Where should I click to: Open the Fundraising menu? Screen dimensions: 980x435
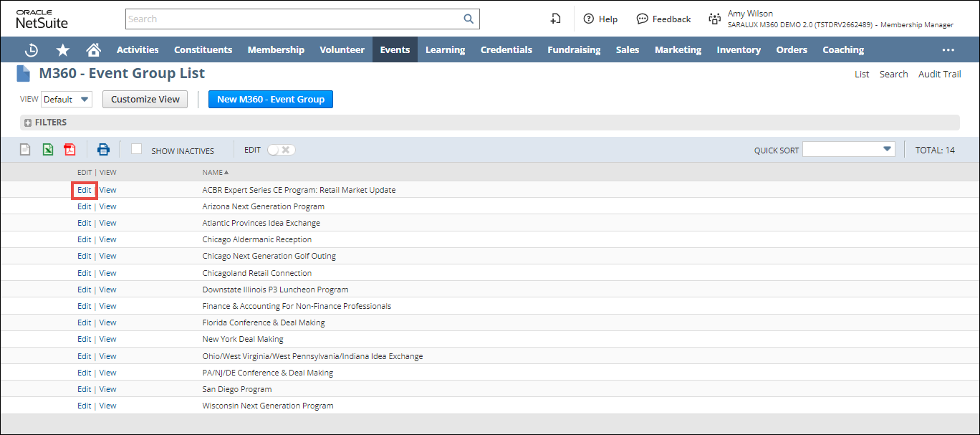(x=574, y=50)
